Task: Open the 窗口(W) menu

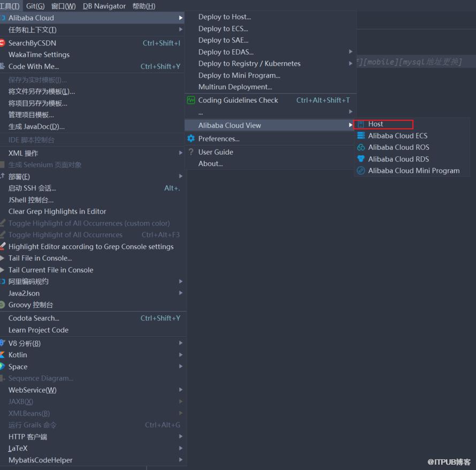Action: [x=64, y=6]
